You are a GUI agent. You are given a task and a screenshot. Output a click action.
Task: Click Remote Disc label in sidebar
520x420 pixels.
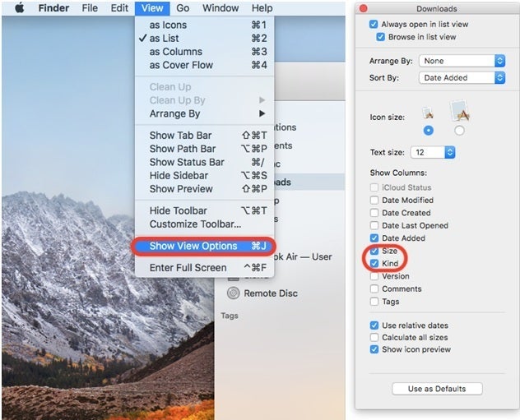tap(271, 293)
